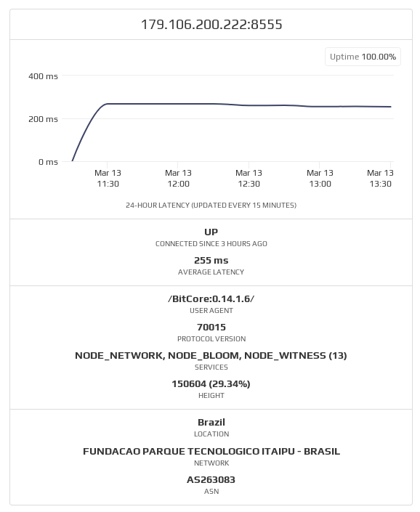Select the Mar 13 11:30 axis label
Screen dimensions: 420x512
coord(108,178)
